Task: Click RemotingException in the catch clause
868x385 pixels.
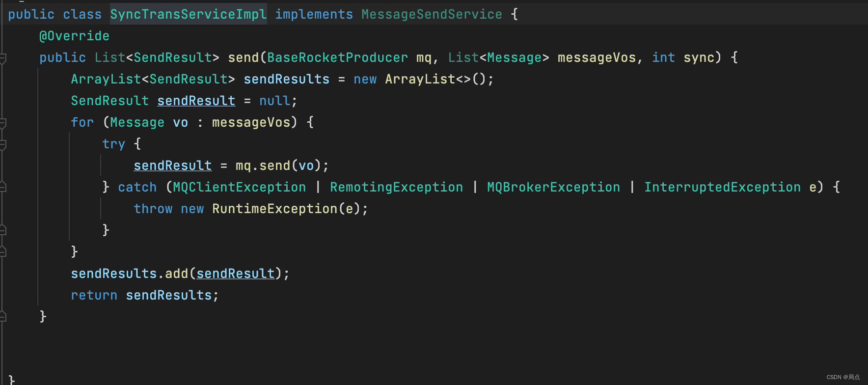Action: coord(397,187)
